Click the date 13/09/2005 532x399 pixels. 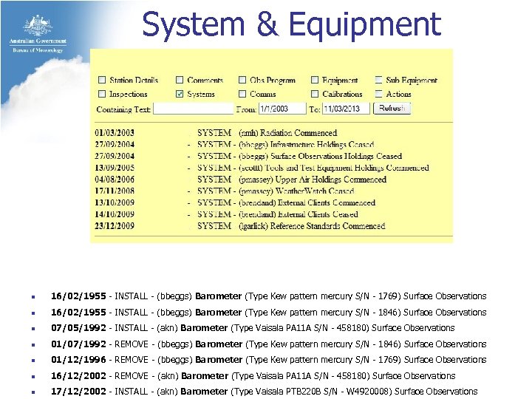click(115, 168)
